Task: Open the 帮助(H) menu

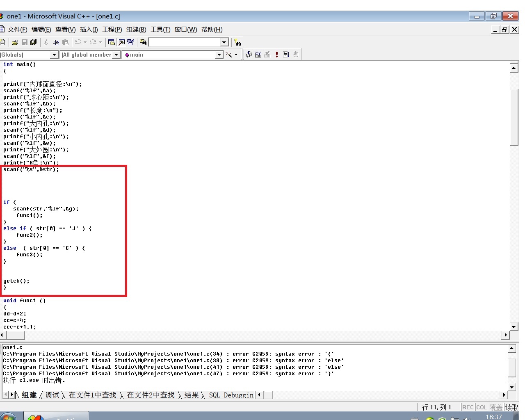Action: 212,30
